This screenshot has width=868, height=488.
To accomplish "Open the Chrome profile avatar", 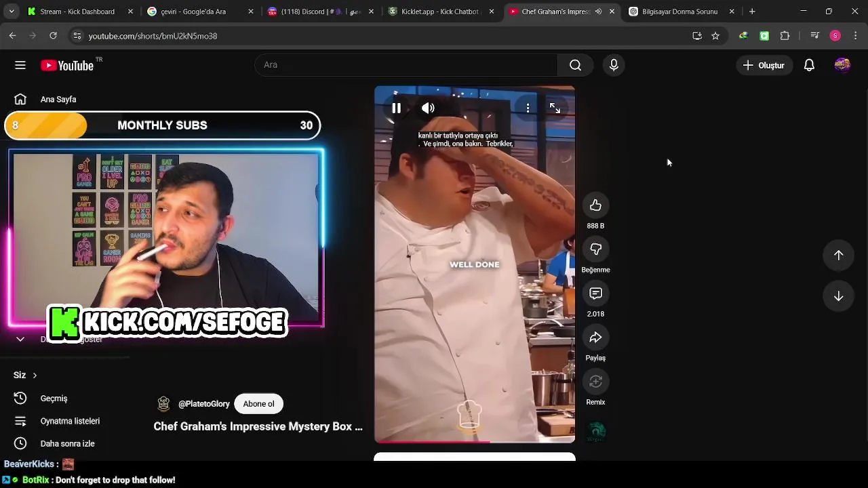I will (x=835, y=36).
